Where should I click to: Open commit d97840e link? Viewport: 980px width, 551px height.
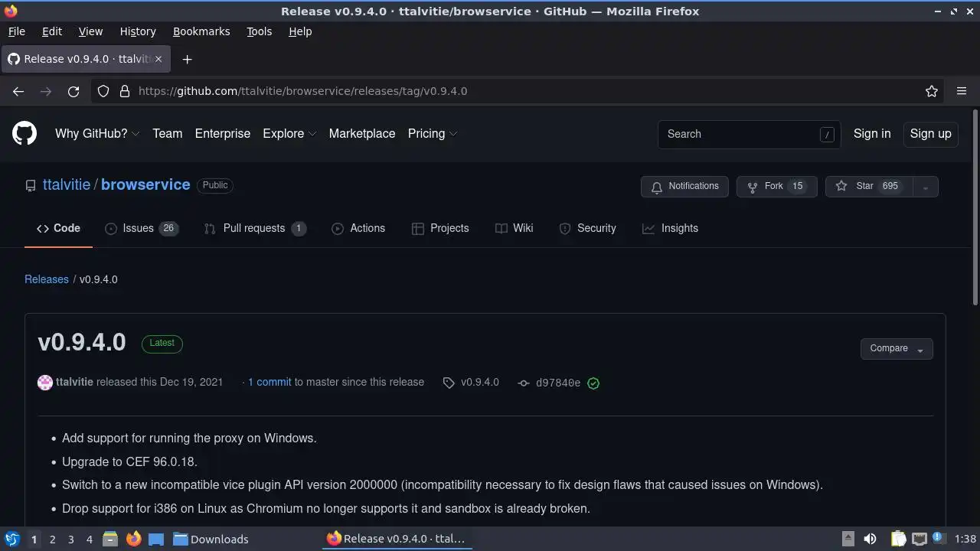pyautogui.click(x=558, y=383)
